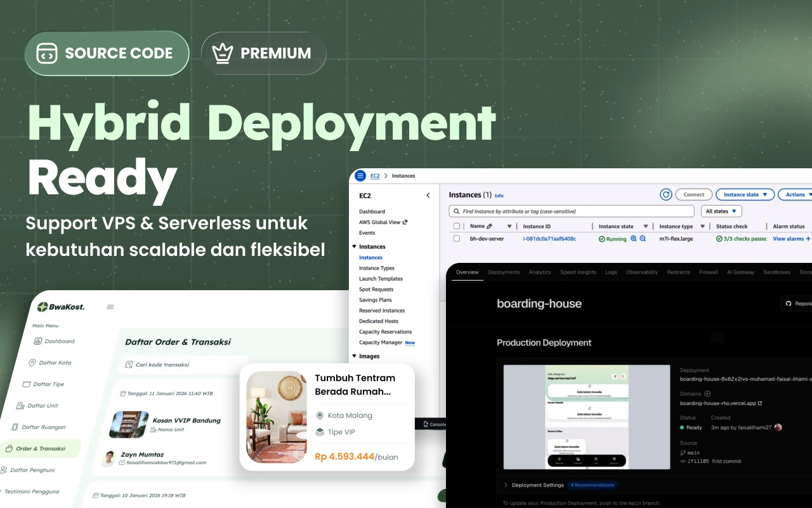The width and height of the screenshot is (812, 508).
Task: Open the Speed Insights tab
Action: click(578, 272)
